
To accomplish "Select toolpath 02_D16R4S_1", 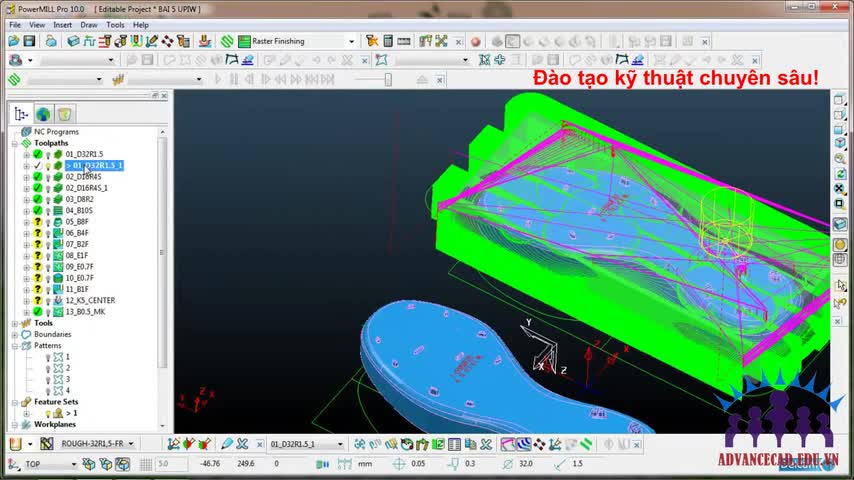I will 87,188.
